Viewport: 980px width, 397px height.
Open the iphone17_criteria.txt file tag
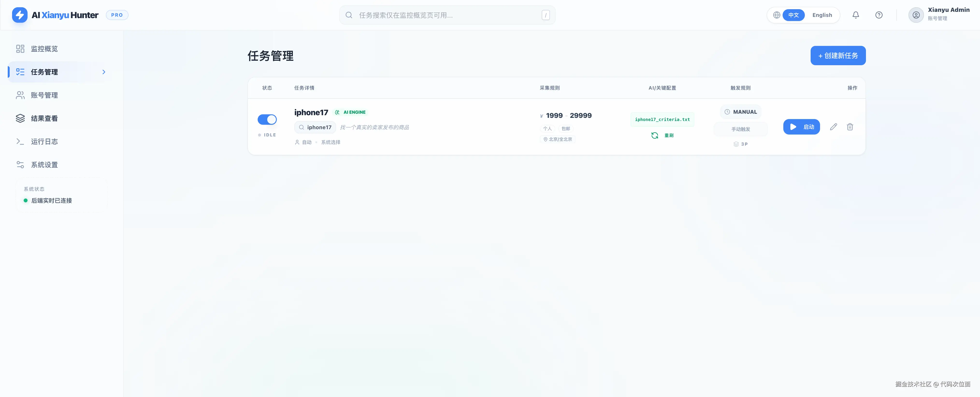tap(662, 119)
